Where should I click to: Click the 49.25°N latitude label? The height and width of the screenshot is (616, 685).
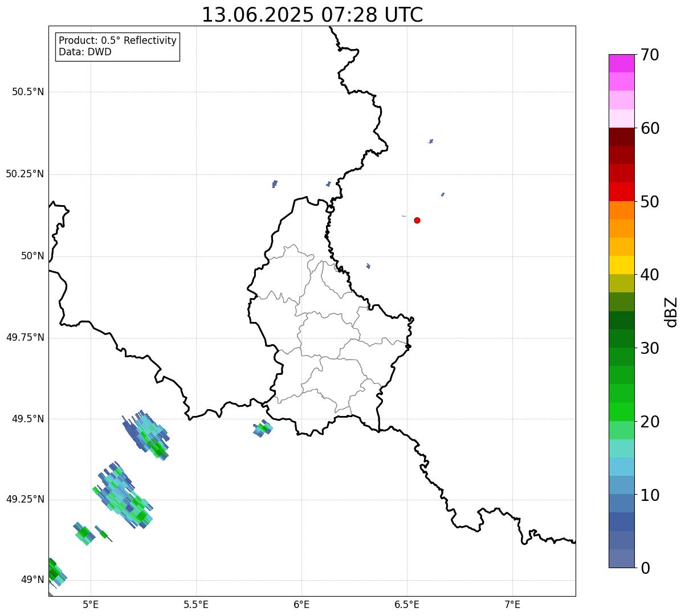pyautogui.click(x=25, y=499)
